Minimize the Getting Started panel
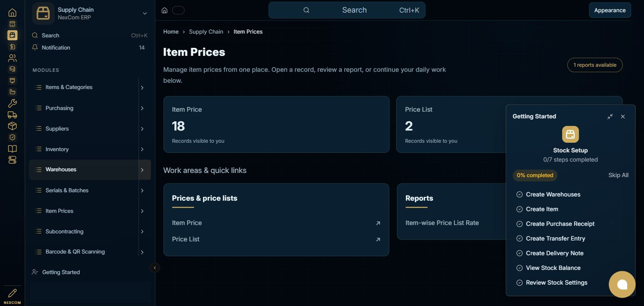This screenshot has width=644, height=306. click(610, 116)
